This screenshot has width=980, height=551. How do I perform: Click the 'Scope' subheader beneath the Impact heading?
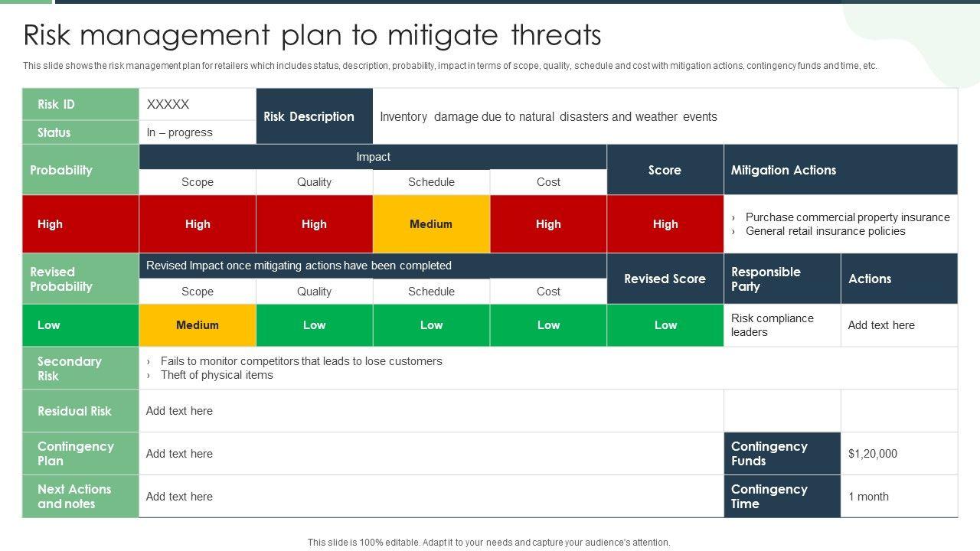click(x=198, y=182)
